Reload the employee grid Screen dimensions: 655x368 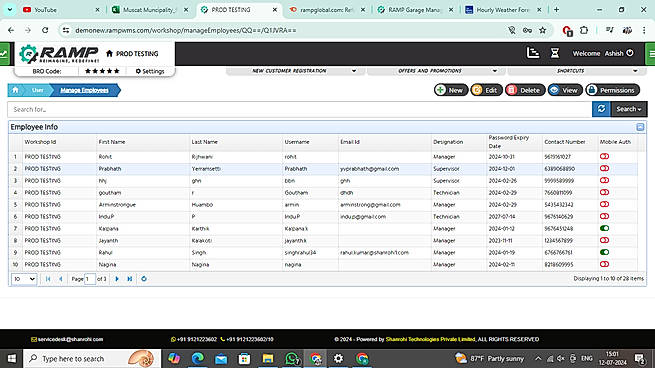click(x=144, y=279)
